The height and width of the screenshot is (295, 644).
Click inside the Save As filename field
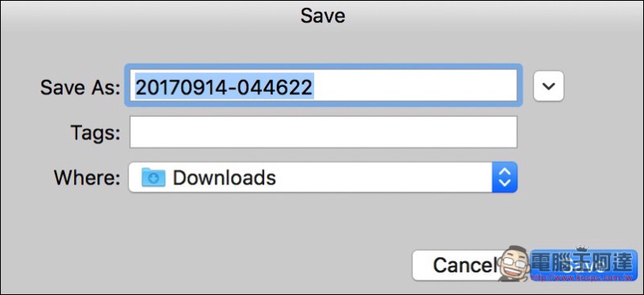[324, 85]
